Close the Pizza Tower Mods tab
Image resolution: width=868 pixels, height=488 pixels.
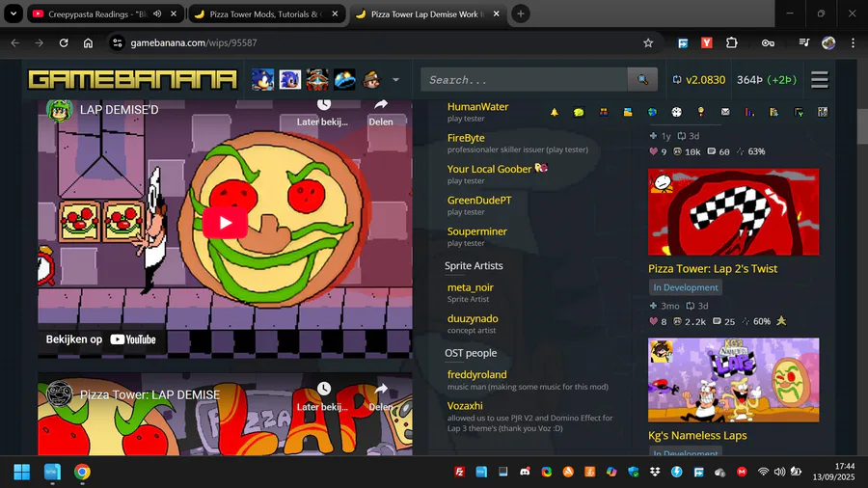click(x=335, y=14)
